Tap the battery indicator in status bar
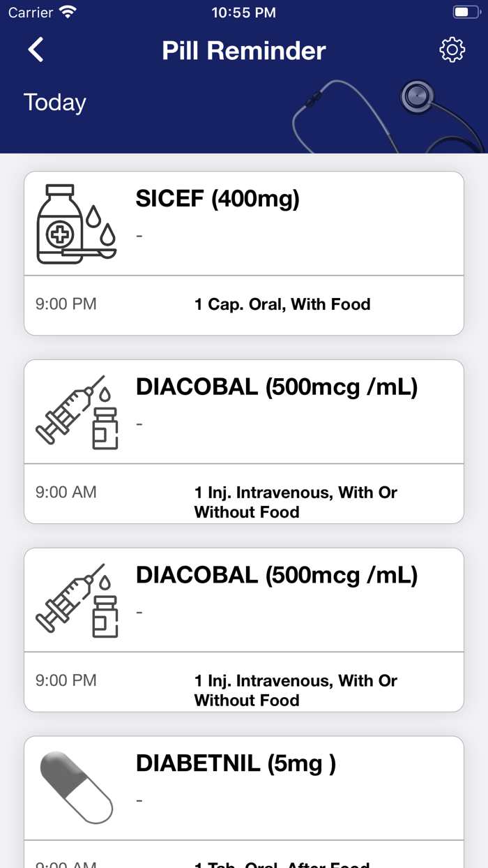This screenshot has height=868, width=488. [464, 11]
